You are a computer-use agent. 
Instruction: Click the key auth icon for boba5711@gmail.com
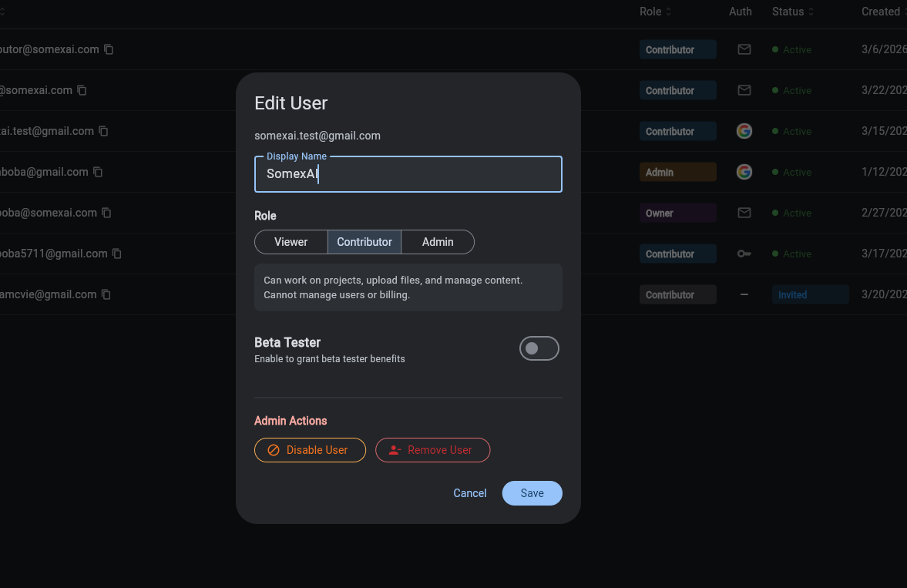pos(744,254)
